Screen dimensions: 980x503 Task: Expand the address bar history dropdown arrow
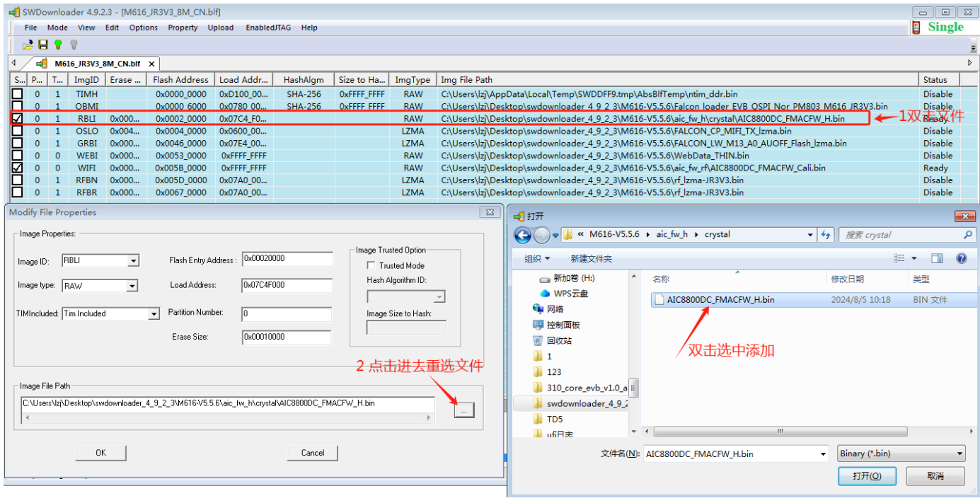[x=811, y=235]
